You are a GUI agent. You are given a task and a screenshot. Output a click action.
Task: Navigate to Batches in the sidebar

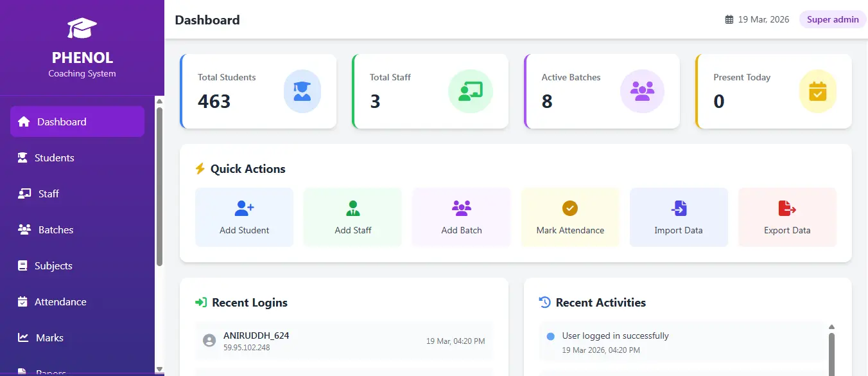click(77, 229)
